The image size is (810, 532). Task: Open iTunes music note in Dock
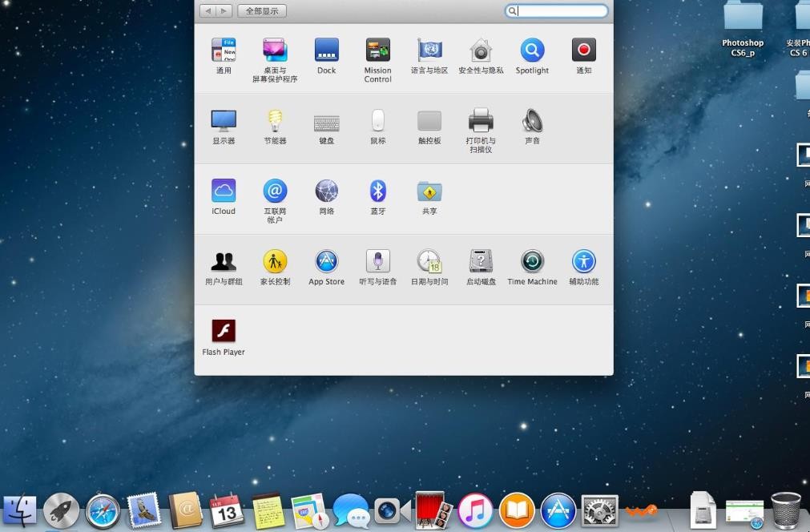[475, 511]
